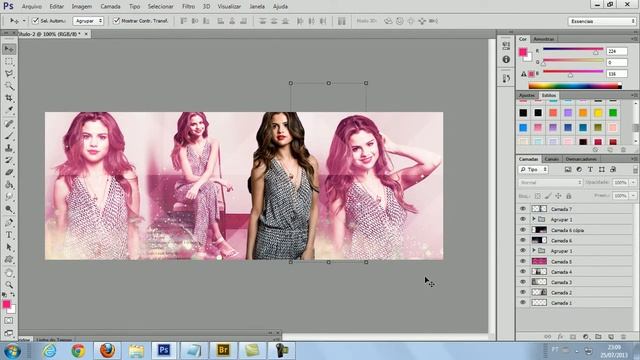Click the Add layer style fx icon

tap(560, 337)
